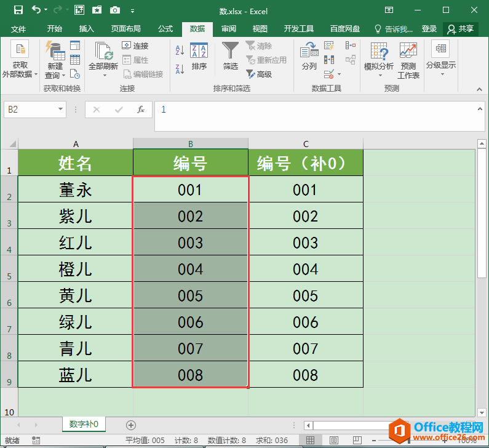Open What-If Analysis button
Viewport: 489px width, 448px height.
tap(379, 60)
